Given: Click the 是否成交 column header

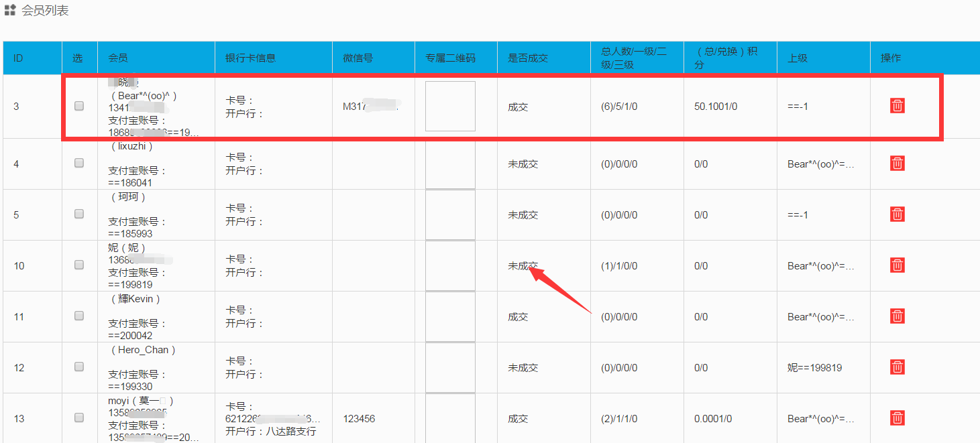Looking at the screenshot, I should point(528,58).
